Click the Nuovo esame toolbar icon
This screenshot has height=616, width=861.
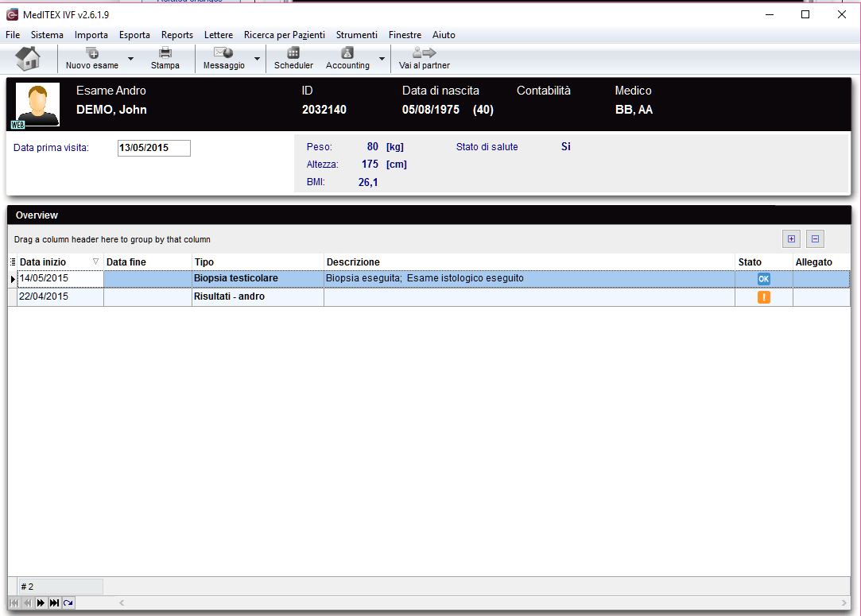tap(91, 53)
